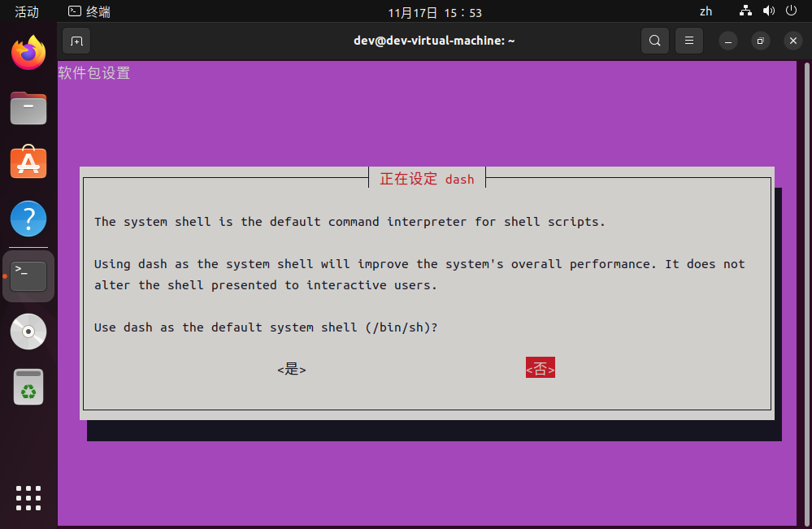Open Ubuntu Software from the dock

tap(28, 162)
